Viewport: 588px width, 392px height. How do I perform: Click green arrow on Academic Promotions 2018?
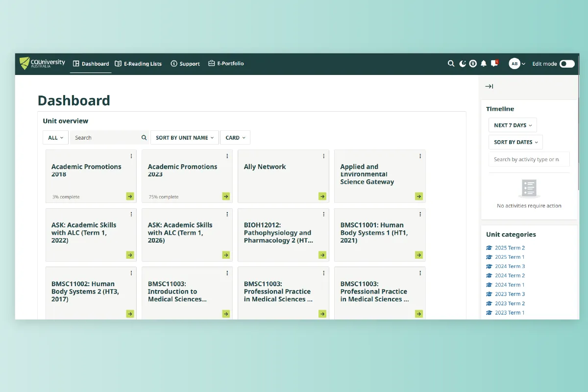click(130, 196)
